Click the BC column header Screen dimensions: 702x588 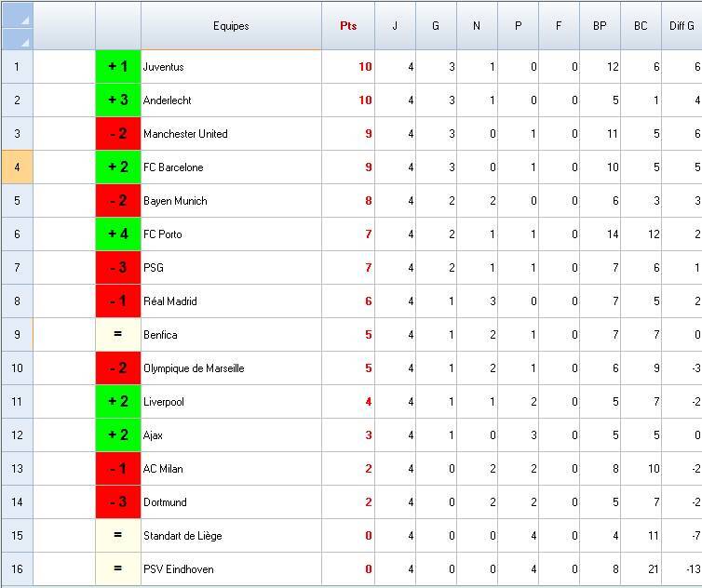point(641,26)
